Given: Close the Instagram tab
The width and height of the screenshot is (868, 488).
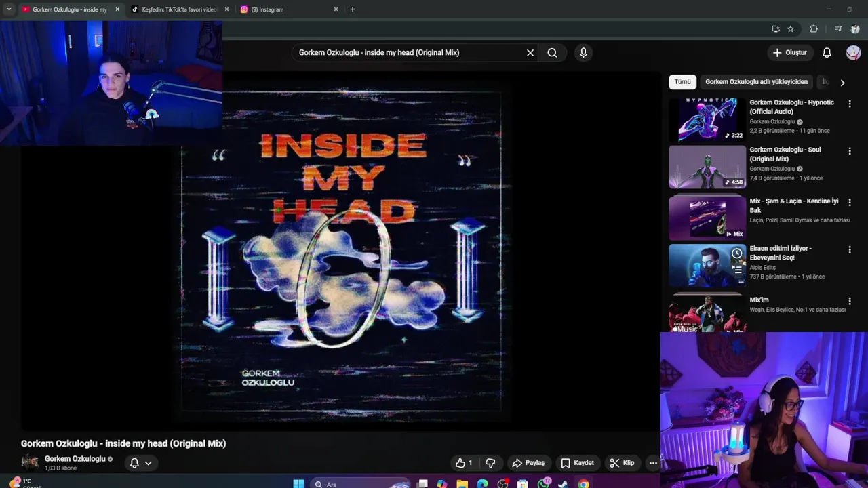Looking at the screenshot, I should [x=336, y=9].
